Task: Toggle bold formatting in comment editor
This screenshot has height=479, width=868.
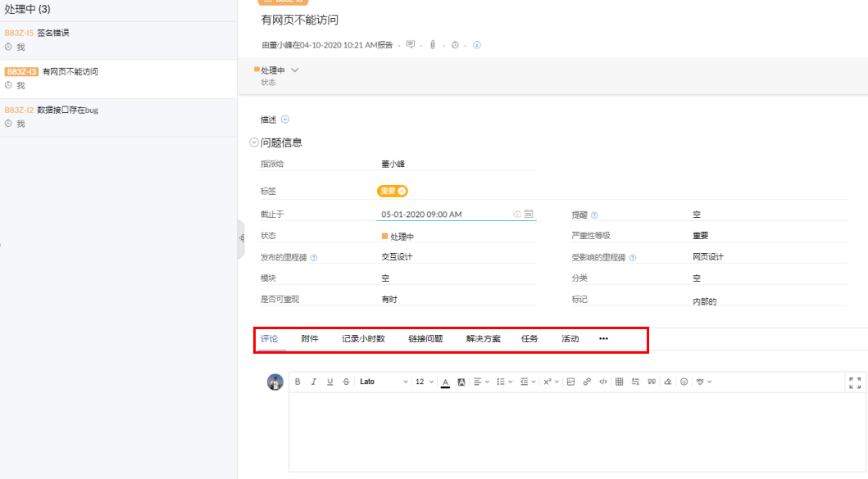Action: (298, 382)
